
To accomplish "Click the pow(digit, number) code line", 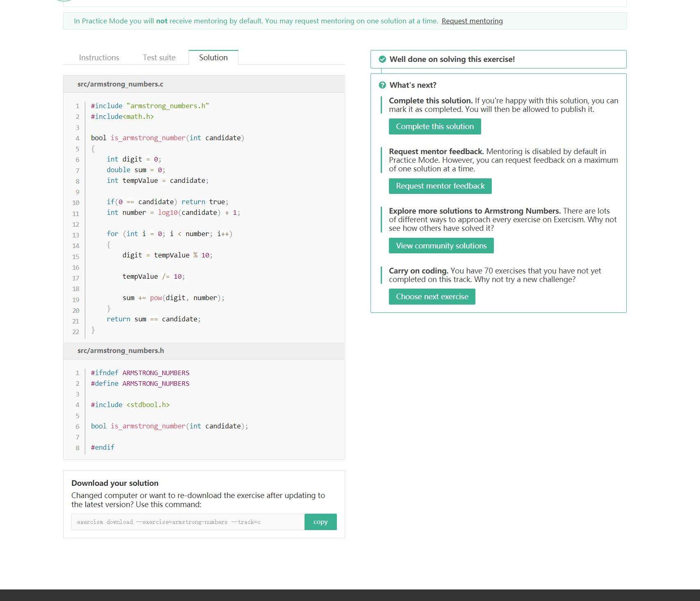I will tap(173, 298).
